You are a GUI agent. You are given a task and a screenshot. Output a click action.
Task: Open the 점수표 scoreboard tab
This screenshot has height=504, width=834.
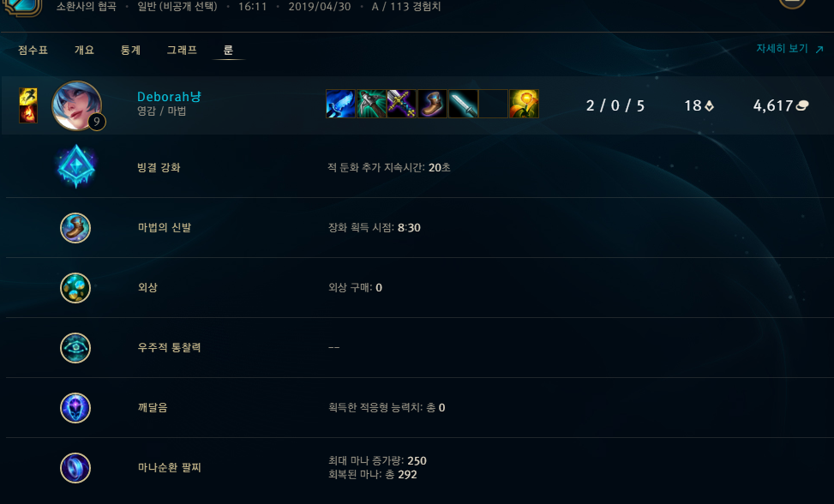coord(33,50)
